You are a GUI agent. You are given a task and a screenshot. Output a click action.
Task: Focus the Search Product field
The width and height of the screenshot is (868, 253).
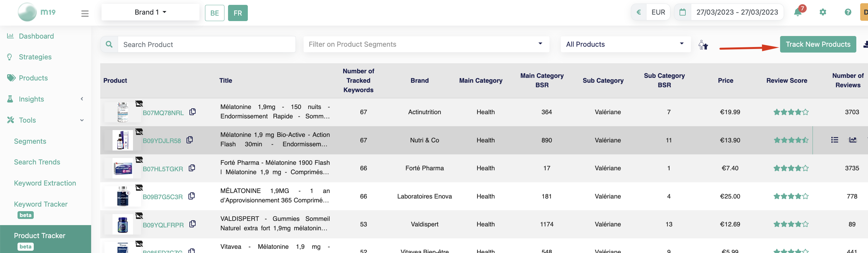[207, 44]
